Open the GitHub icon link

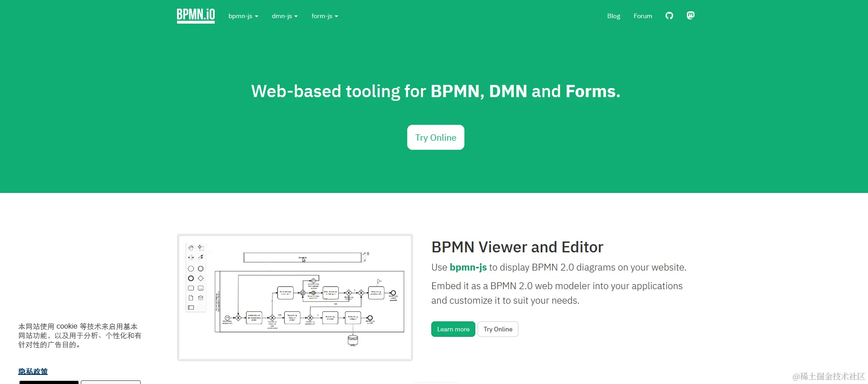click(669, 16)
